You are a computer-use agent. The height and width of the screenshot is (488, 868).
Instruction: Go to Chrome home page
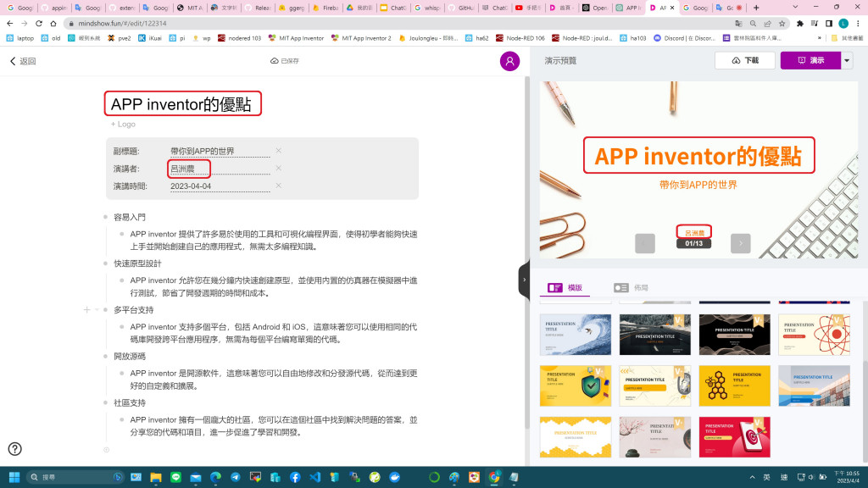(x=53, y=23)
